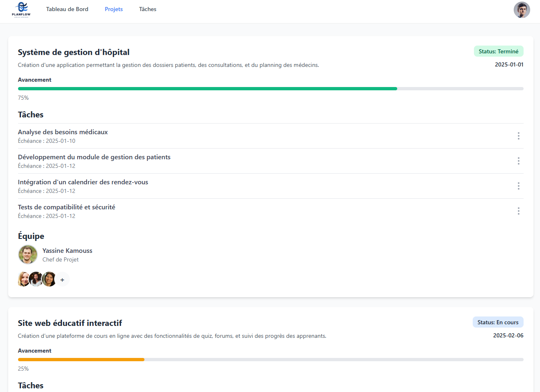Image resolution: width=540 pixels, height=392 pixels.
Task: Click the "Status: Terminé" badge
Action: (499, 51)
